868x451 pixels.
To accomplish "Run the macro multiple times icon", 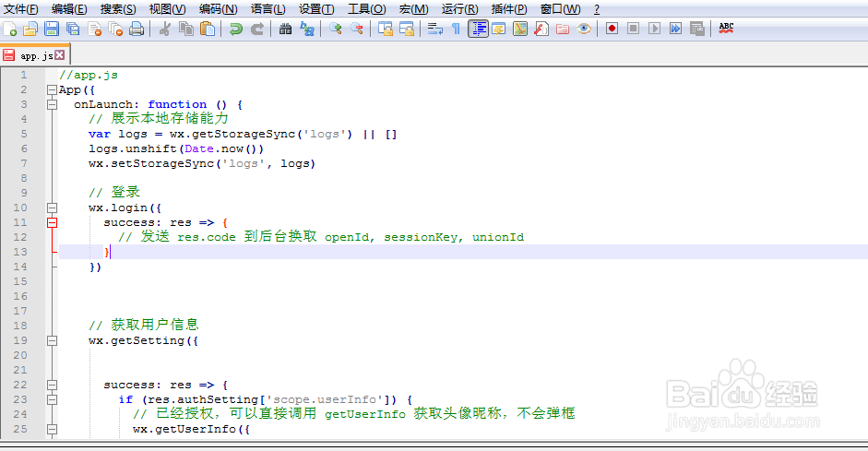I will click(x=675, y=29).
